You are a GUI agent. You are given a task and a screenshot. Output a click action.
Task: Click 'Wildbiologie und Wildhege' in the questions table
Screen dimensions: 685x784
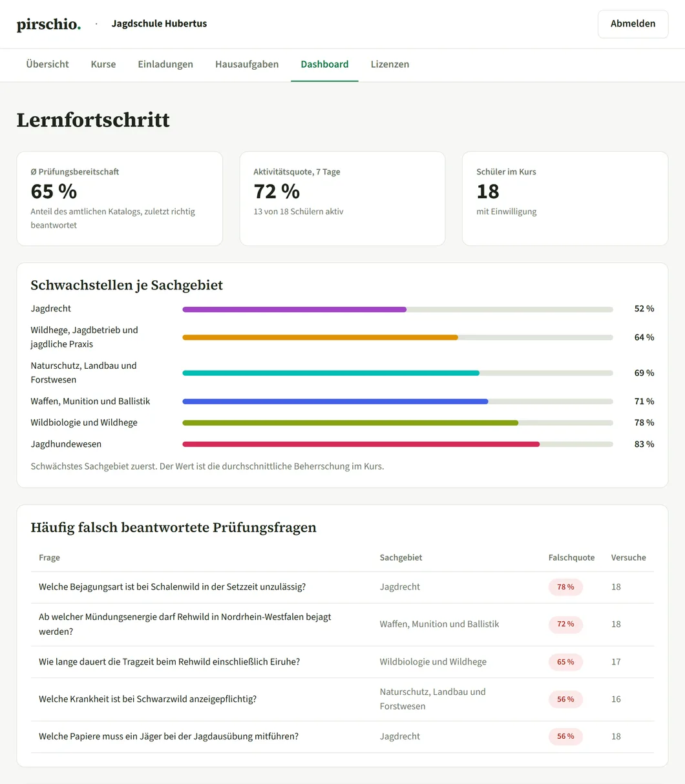pyautogui.click(x=433, y=662)
